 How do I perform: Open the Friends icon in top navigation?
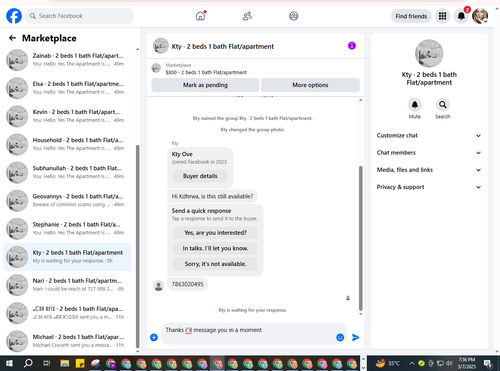247,16
